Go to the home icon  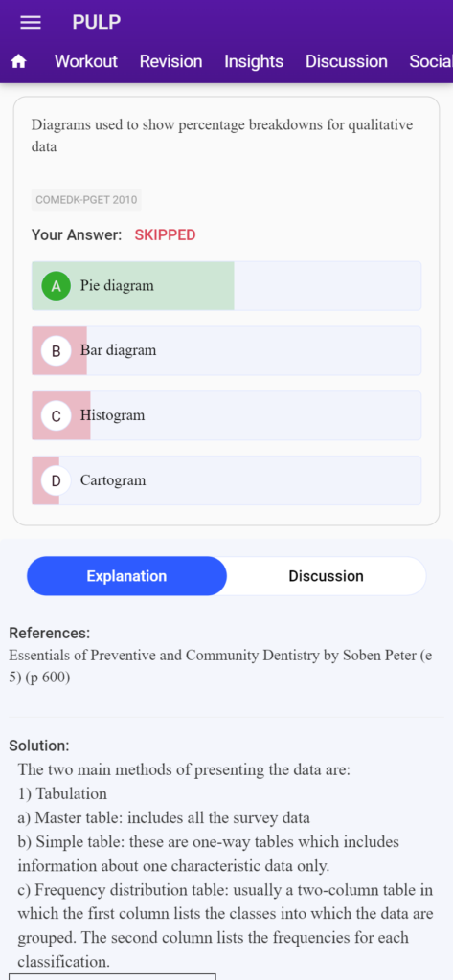(x=19, y=61)
